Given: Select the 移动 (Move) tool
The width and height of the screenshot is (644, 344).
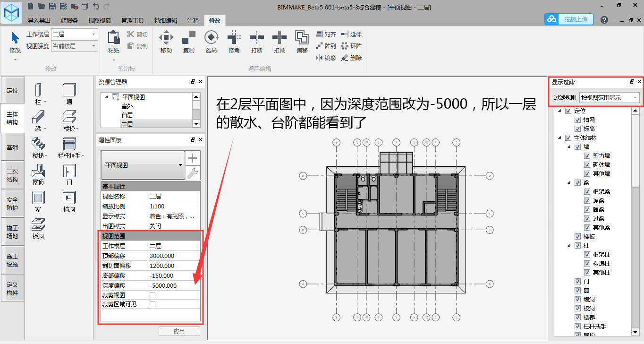Looking at the screenshot, I should click(166, 42).
